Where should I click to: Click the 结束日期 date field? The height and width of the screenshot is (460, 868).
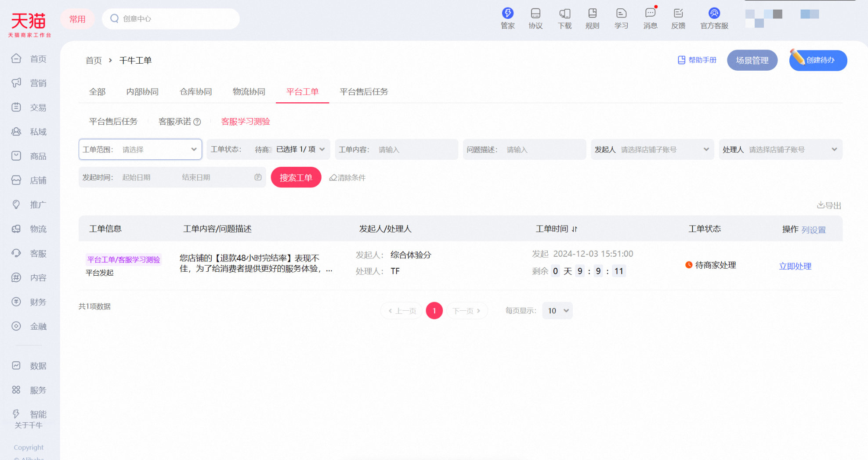196,177
